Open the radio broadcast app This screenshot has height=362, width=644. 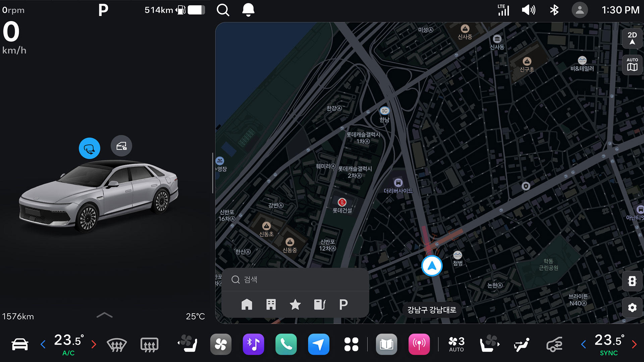click(419, 344)
